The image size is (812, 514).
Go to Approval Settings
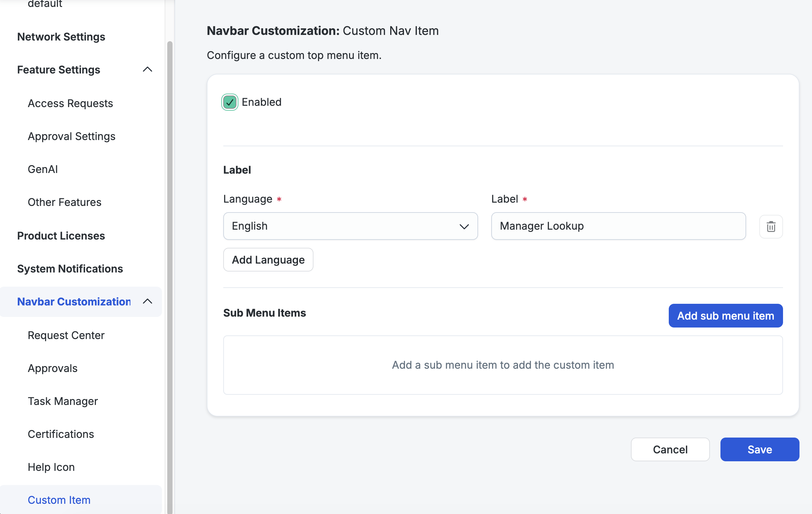(71, 136)
